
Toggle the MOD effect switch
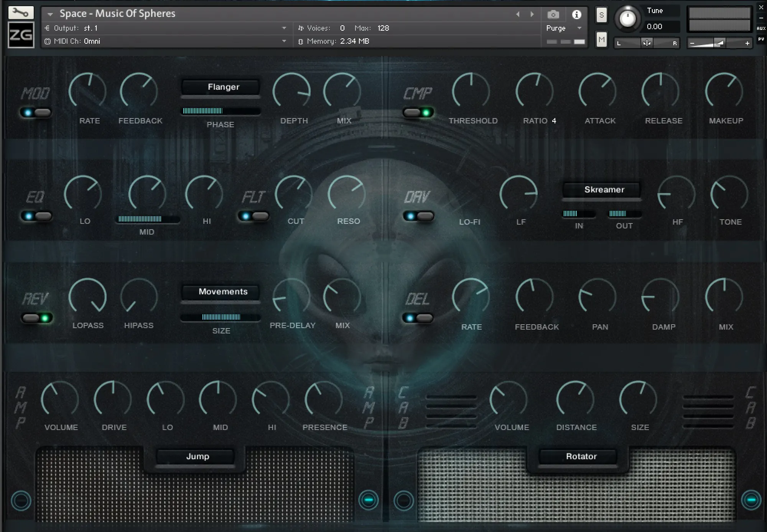pos(36,113)
